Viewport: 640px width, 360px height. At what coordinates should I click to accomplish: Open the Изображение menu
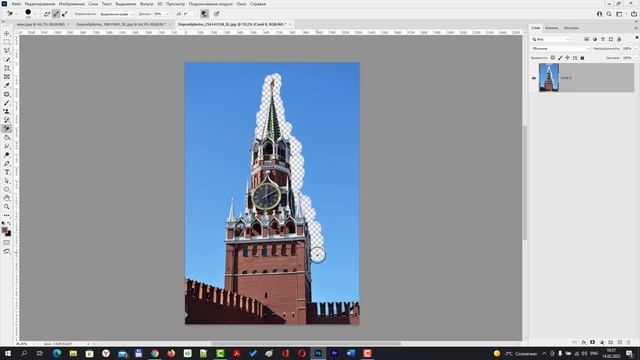72,4
